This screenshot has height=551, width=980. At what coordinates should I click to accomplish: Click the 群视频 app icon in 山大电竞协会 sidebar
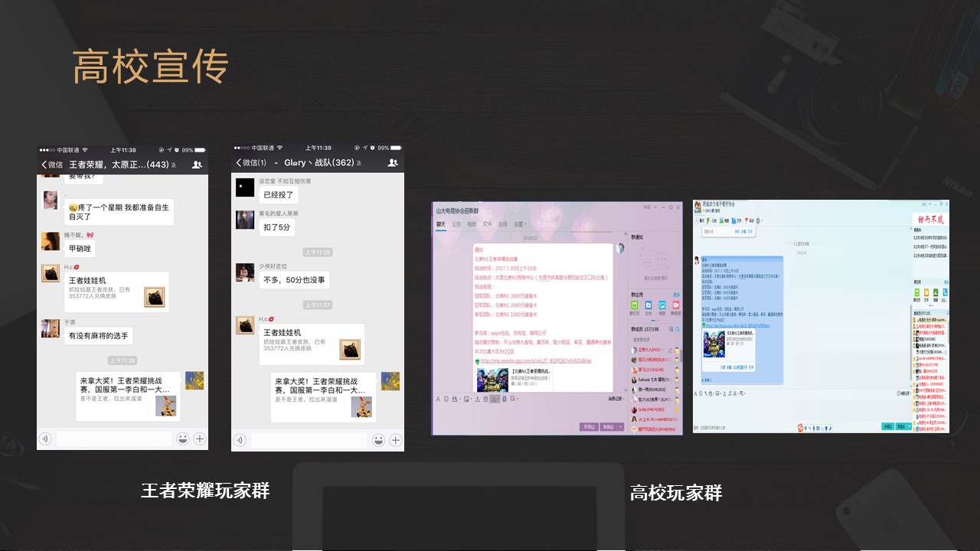point(675,307)
